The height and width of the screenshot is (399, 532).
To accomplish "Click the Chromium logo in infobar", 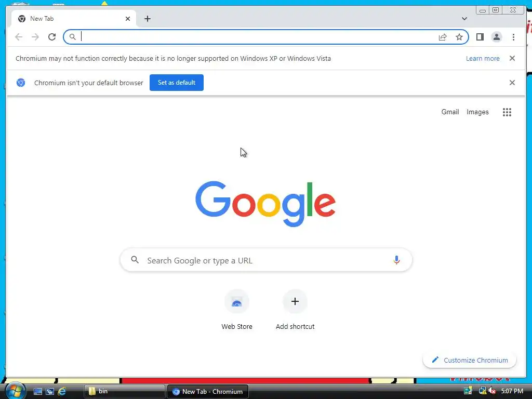I will (x=21, y=83).
